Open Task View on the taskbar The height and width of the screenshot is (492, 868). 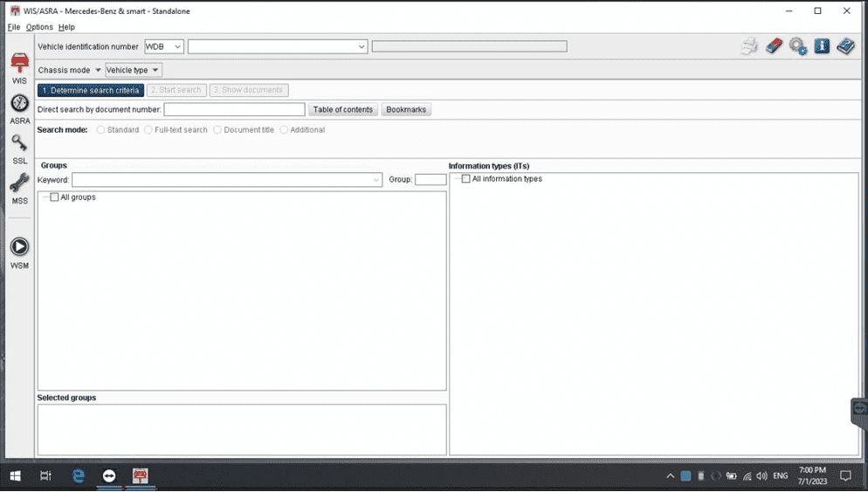(x=45, y=476)
